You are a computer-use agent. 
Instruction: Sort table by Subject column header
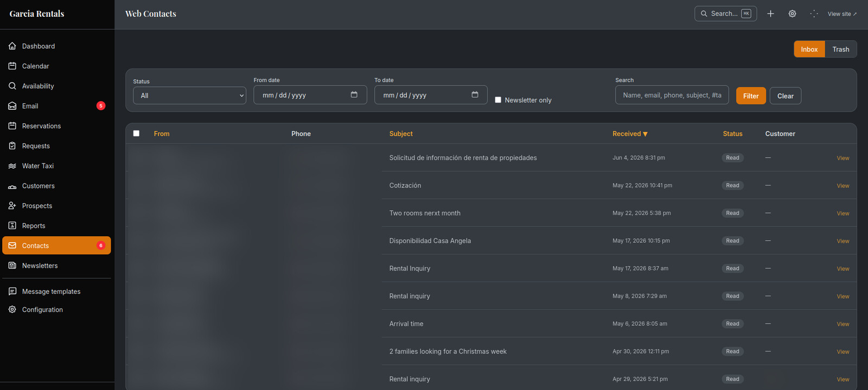401,134
